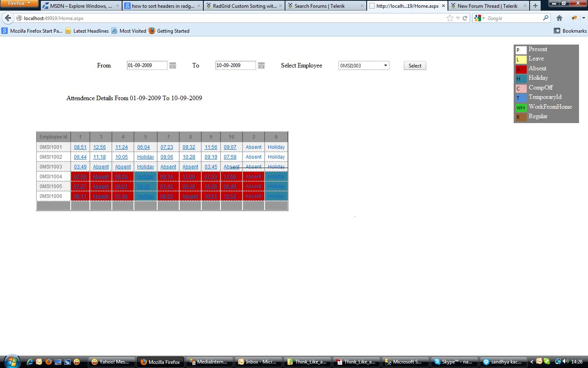
Task: Open the Mozilla Firefox Start Page bookmark
Action: pos(32,31)
